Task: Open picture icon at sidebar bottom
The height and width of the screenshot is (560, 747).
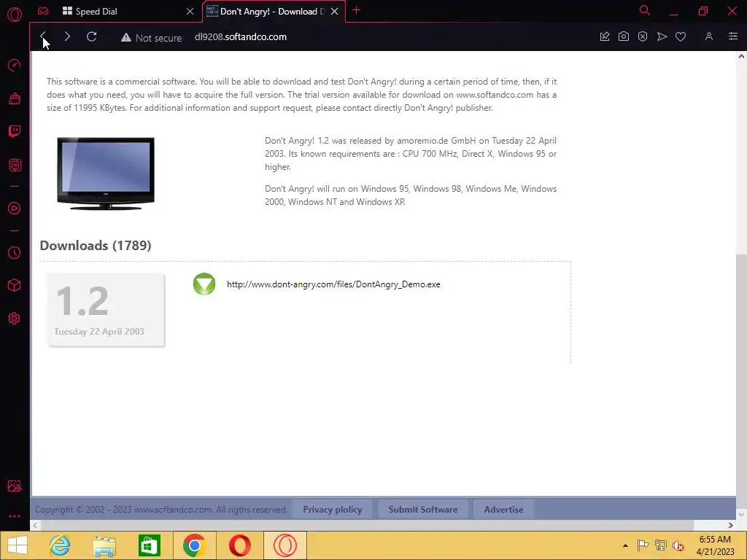Action: (x=15, y=486)
